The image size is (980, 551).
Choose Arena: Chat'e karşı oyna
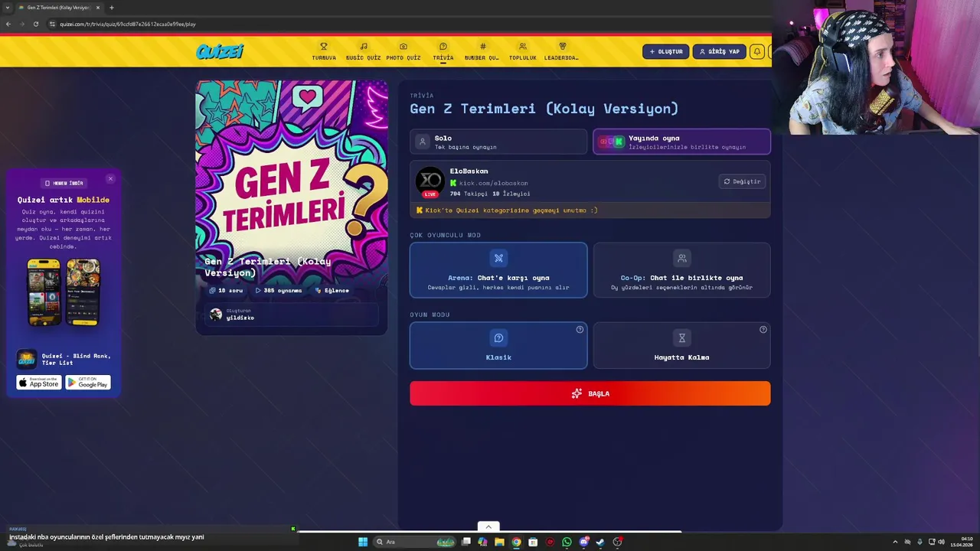pyautogui.click(x=498, y=270)
